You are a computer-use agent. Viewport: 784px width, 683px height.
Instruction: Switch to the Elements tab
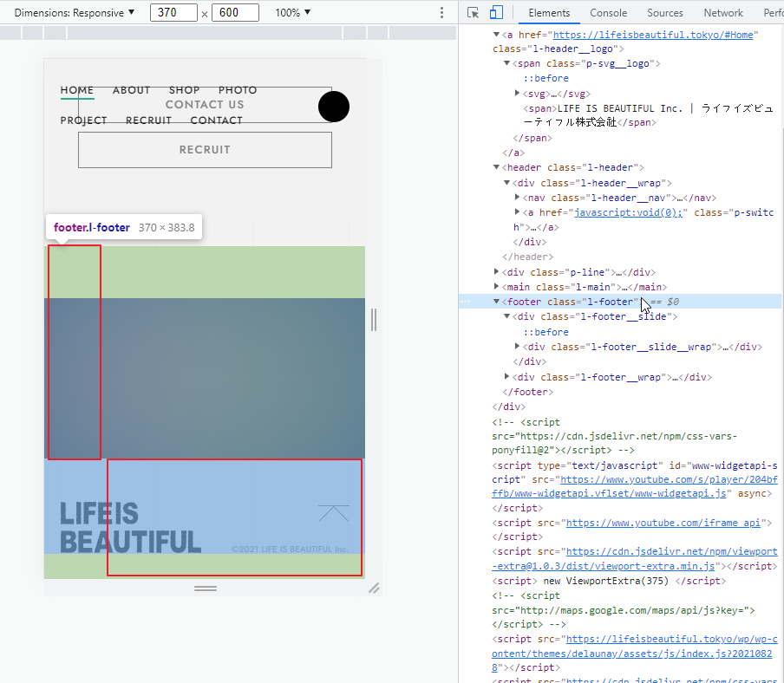pyautogui.click(x=549, y=12)
